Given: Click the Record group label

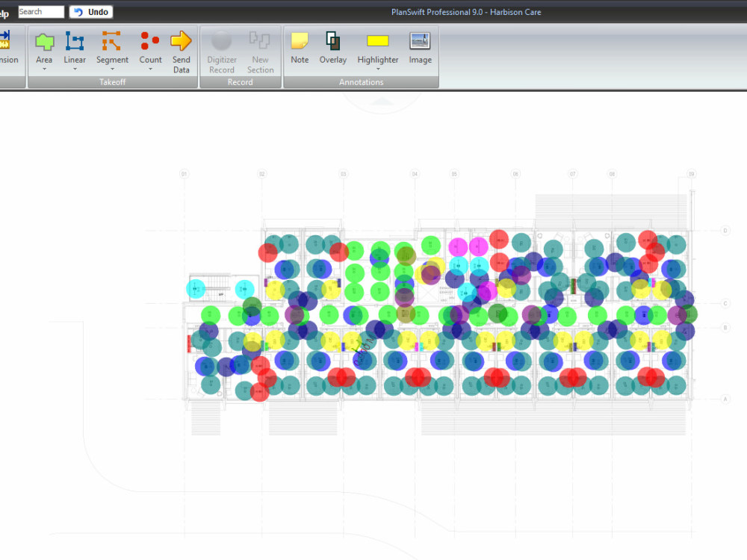Looking at the screenshot, I should (240, 82).
